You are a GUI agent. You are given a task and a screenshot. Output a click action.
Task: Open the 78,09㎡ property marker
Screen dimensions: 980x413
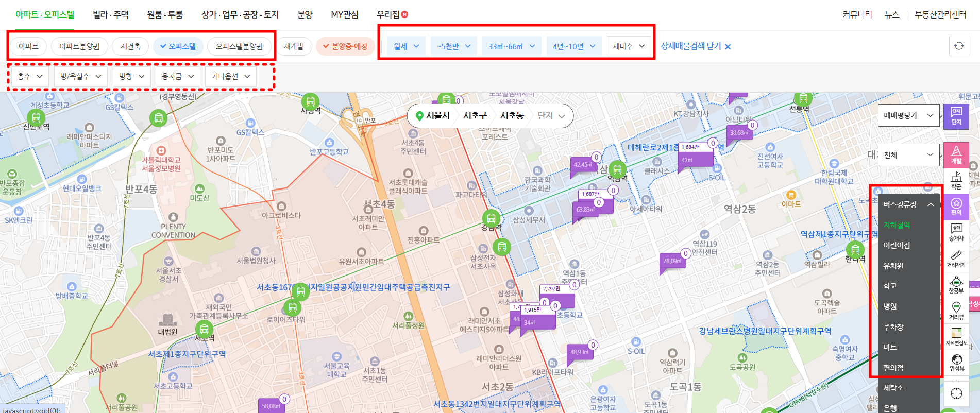pos(672,262)
